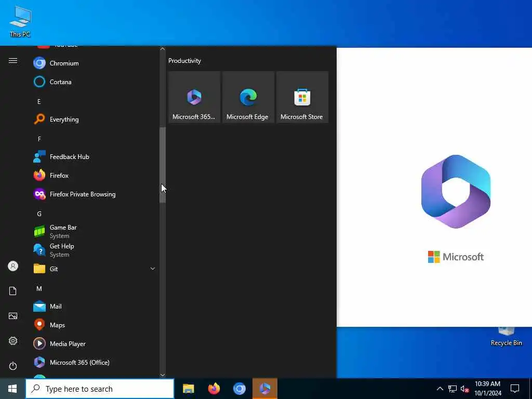Click the Windows Start button on taskbar
The image size is (532, 399).
12,389
